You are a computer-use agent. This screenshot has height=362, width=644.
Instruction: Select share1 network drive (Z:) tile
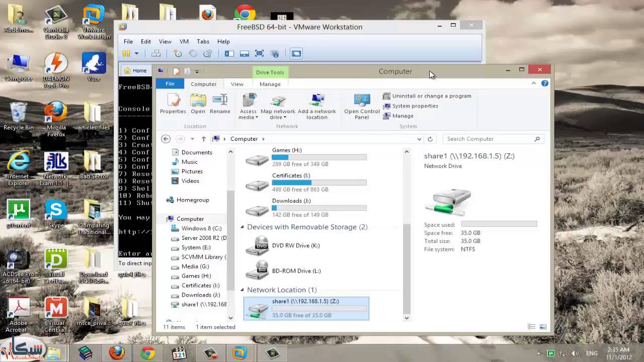pyautogui.click(x=306, y=308)
